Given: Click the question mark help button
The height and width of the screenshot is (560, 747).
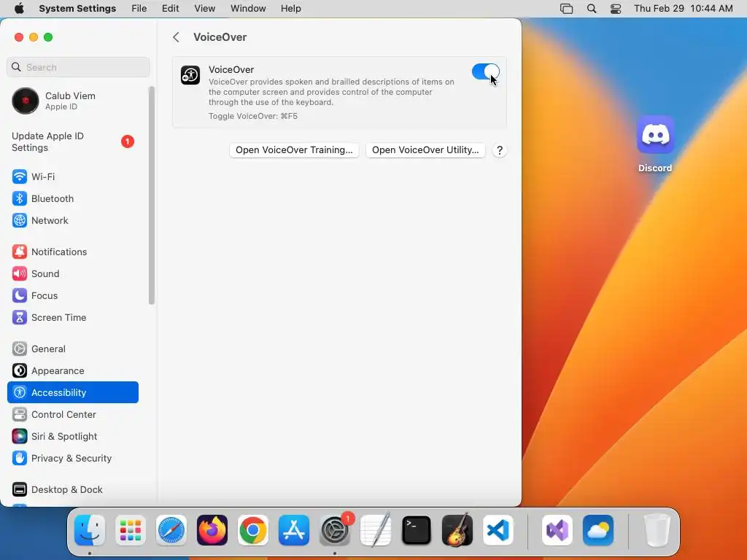Looking at the screenshot, I should tap(499, 150).
